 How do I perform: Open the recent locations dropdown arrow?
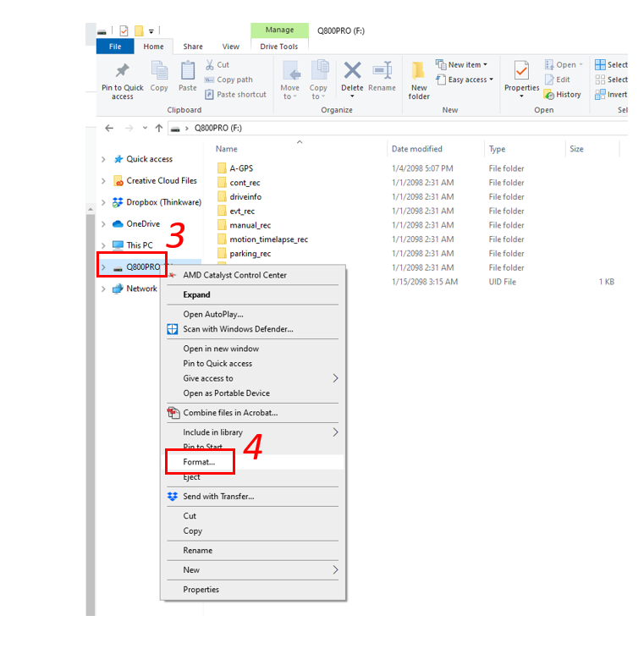pyautogui.click(x=145, y=128)
